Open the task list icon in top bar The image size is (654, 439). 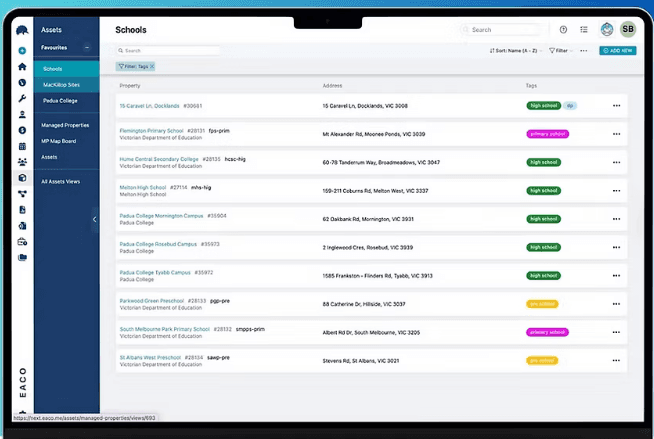pos(584,30)
